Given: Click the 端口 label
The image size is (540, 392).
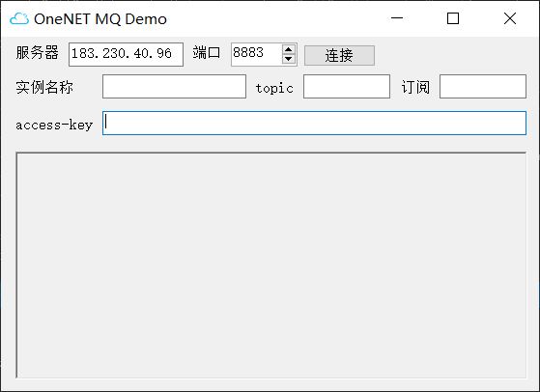Looking at the screenshot, I should pyautogui.click(x=207, y=53).
